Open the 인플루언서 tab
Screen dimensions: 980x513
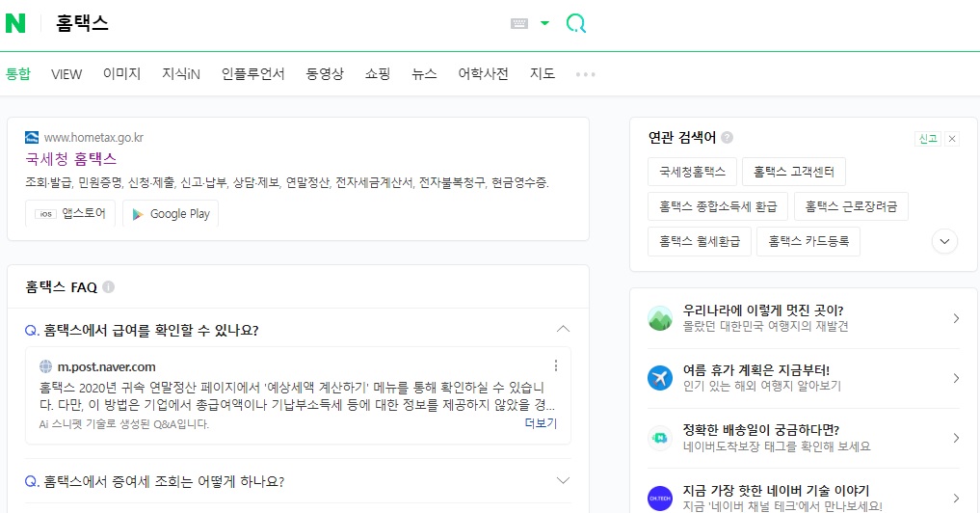click(253, 74)
